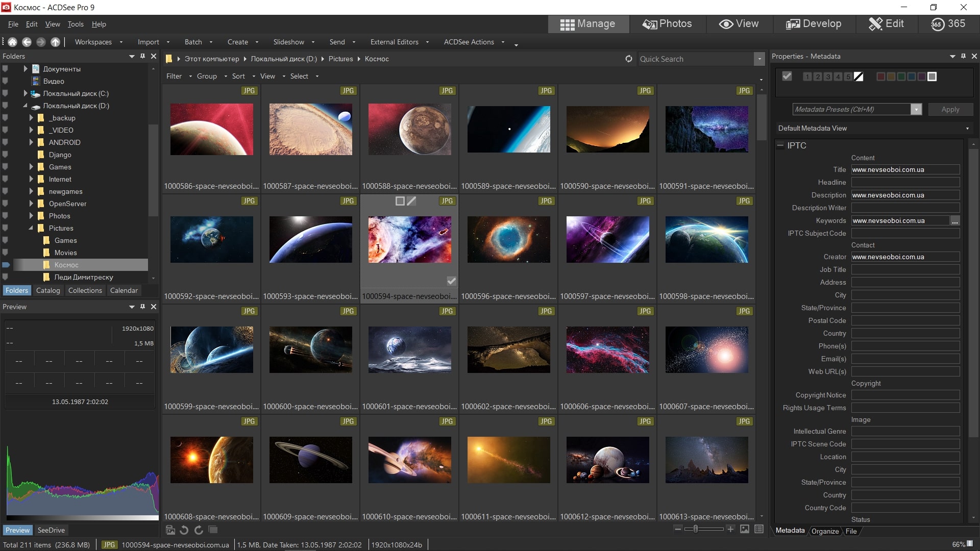980x551 pixels.
Task: Set the rating to 3 in Properties
Action: tap(827, 77)
